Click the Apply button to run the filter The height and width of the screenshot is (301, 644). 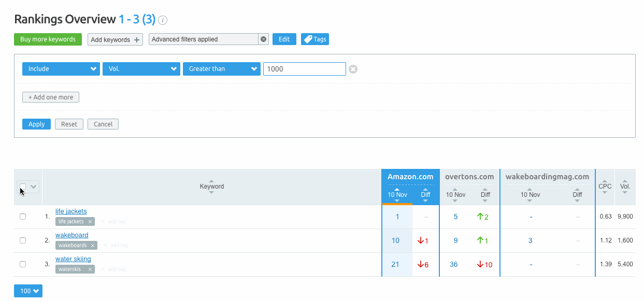(36, 124)
